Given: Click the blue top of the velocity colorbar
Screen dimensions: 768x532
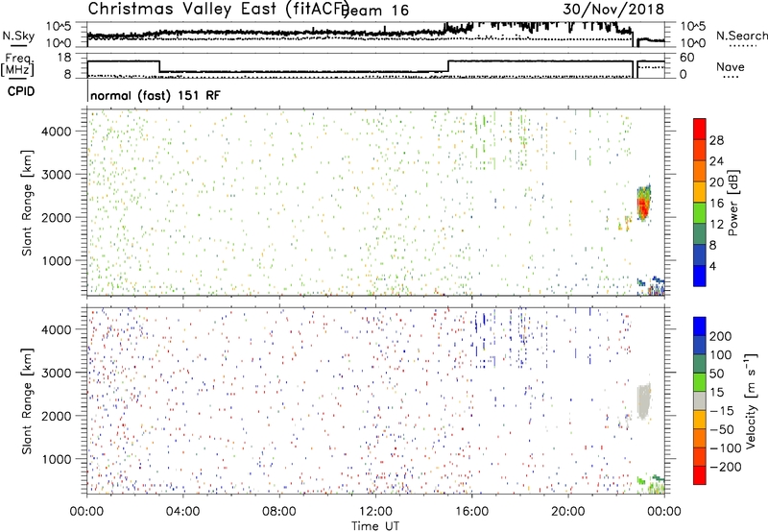Looking at the screenshot, I should [x=700, y=326].
